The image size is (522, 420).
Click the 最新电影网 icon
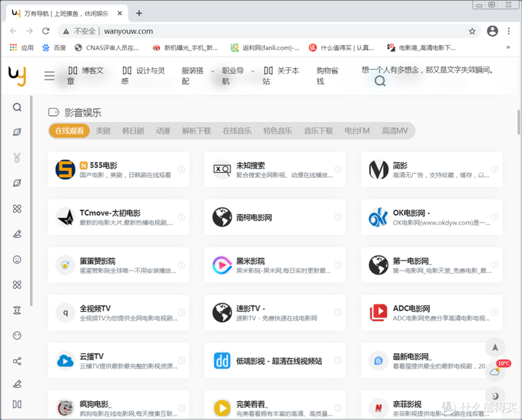378,361
